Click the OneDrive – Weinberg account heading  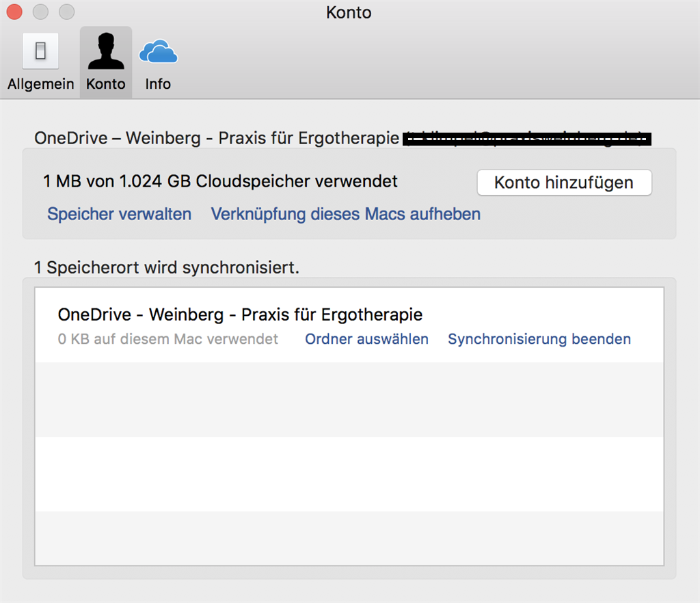click(x=217, y=138)
